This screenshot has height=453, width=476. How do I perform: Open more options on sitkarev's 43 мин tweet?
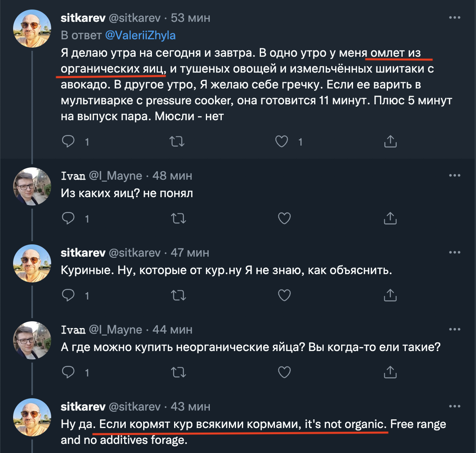455,407
